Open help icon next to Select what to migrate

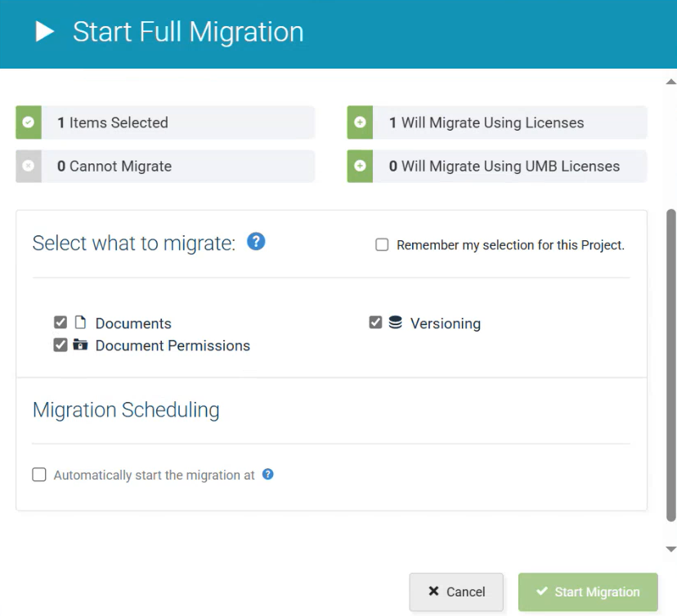pyautogui.click(x=256, y=242)
